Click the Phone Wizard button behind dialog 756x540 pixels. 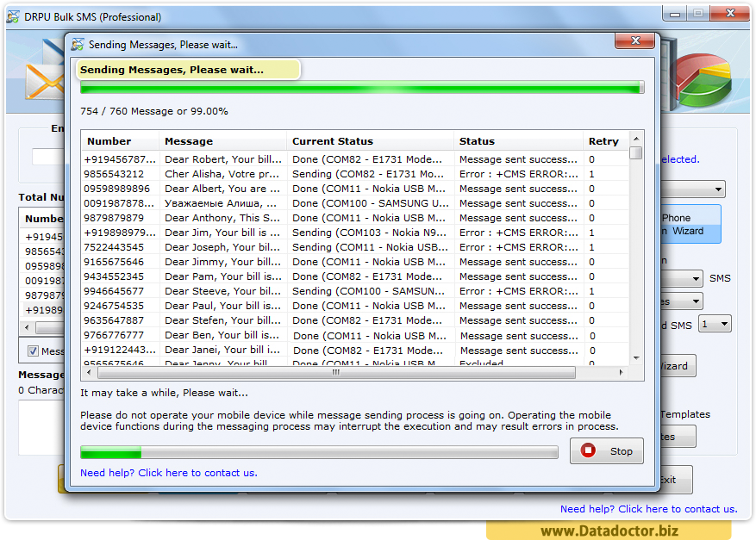690,225
